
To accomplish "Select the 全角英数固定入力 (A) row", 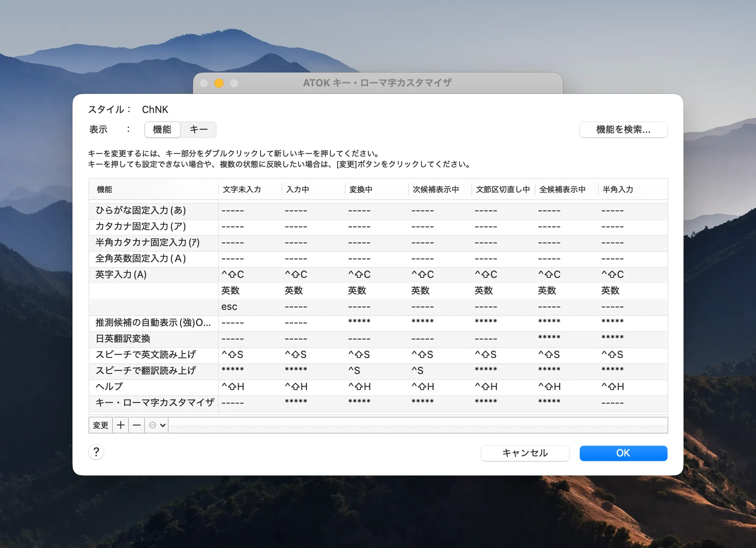I will pyautogui.click(x=378, y=259).
